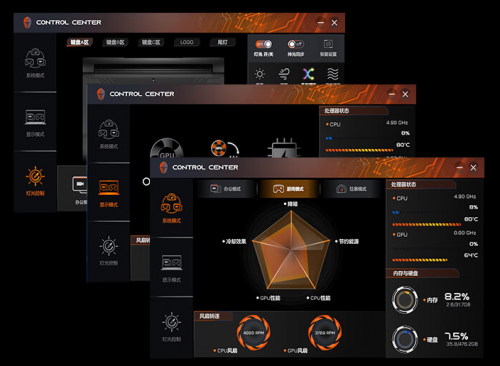Toggle the sync off switch
Image resolution: width=500 pixels, height=366 pixels.
point(295,44)
